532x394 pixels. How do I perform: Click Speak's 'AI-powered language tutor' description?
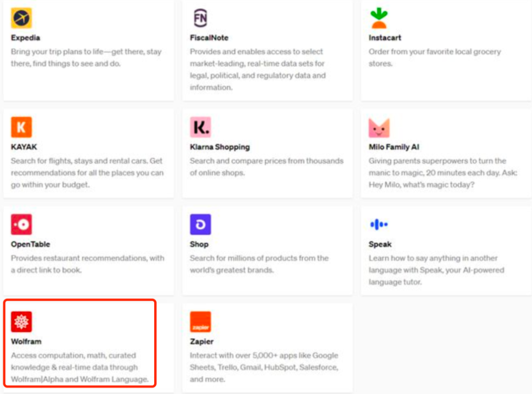point(436,270)
